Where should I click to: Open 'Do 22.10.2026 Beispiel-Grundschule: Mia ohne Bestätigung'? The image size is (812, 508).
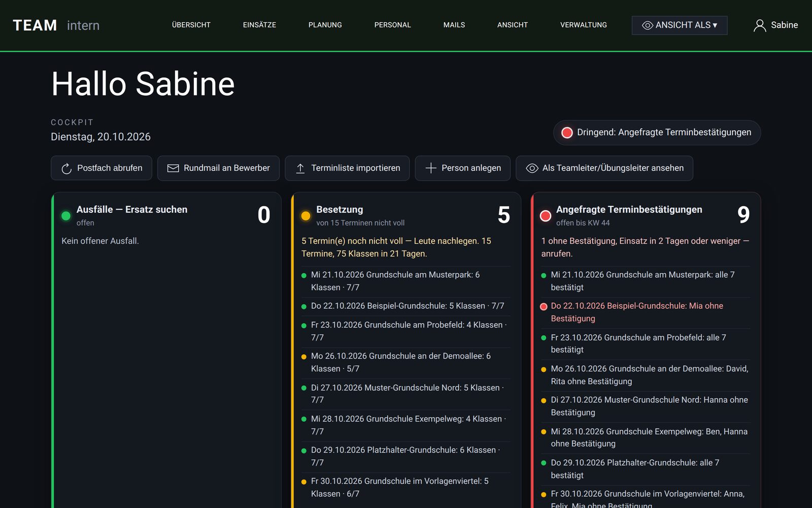(646, 312)
